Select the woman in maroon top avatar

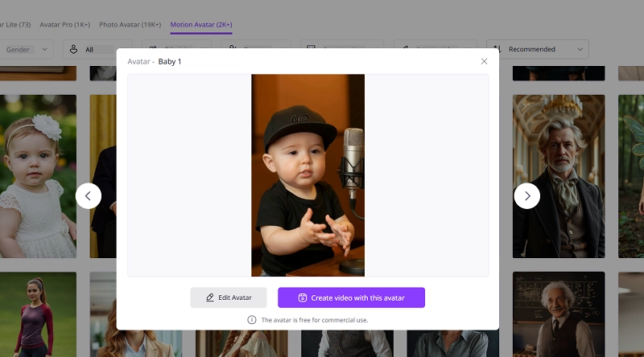pos(37,314)
